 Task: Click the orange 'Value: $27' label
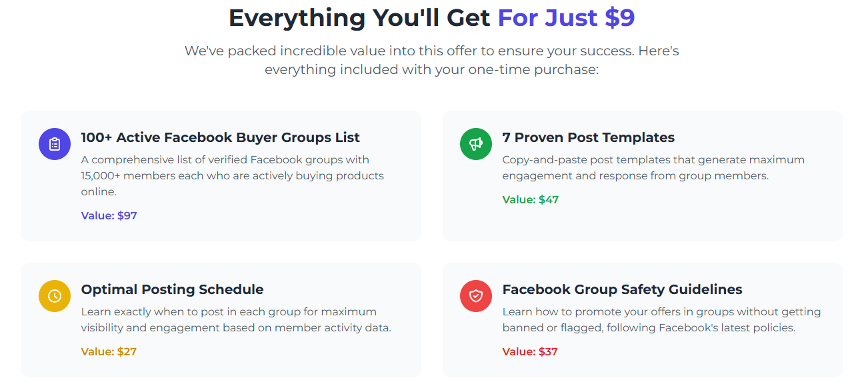(x=109, y=351)
